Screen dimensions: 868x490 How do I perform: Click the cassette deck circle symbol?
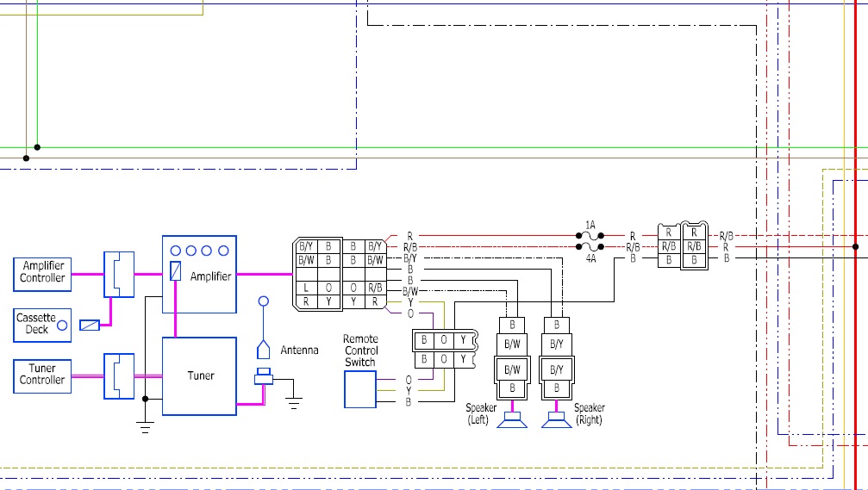tap(62, 326)
